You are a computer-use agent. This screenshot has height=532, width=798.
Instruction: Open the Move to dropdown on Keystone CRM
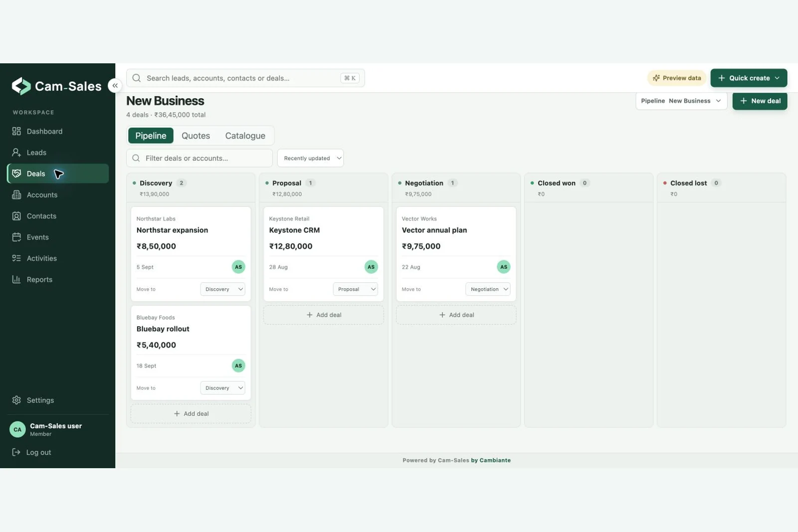355,289
